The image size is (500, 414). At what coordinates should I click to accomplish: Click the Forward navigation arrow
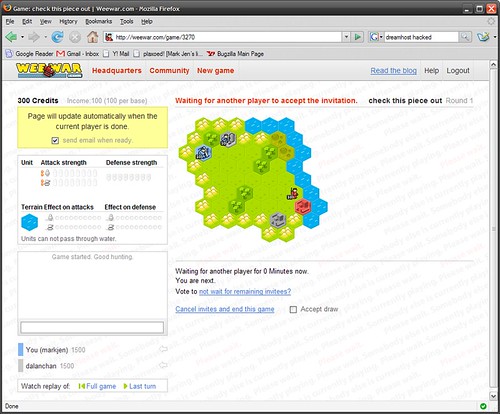tap(33, 37)
